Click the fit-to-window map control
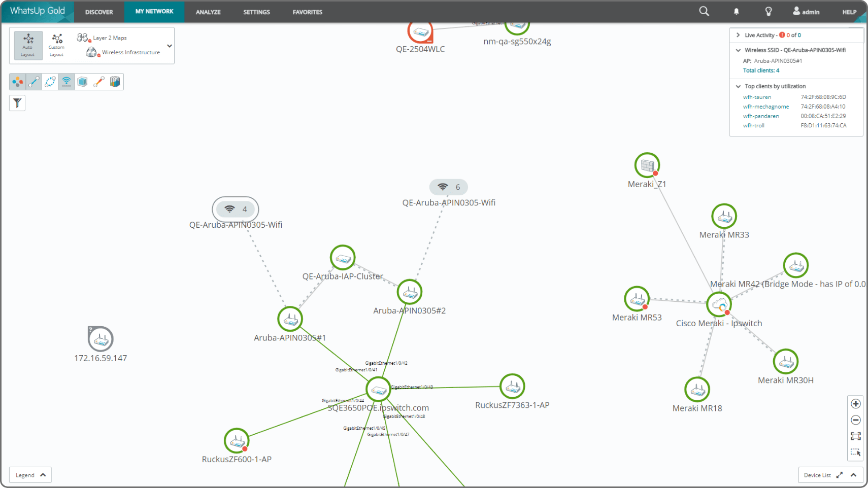The width and height of the screenshot is (868, 488). [x=855, y=436]
